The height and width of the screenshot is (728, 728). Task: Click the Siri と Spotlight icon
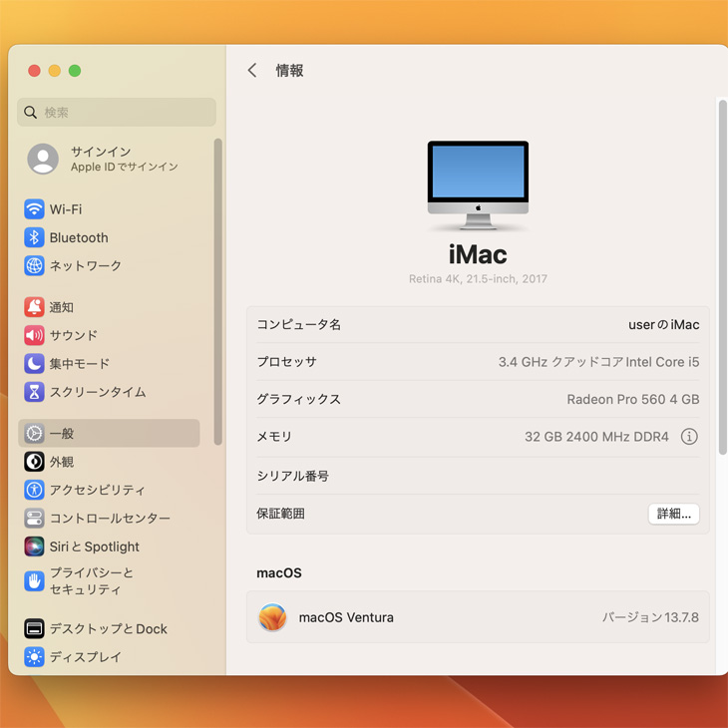tap(34, 546)
